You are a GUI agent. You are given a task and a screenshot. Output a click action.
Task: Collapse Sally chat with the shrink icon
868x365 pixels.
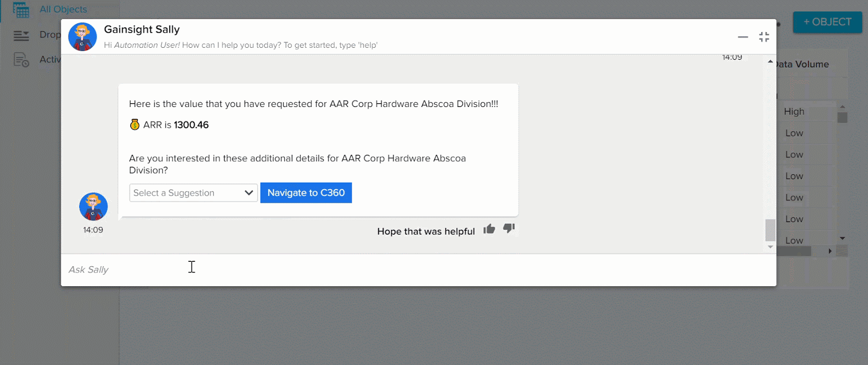[764, 37]
